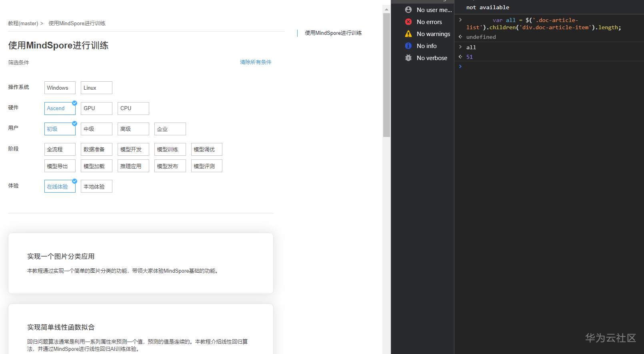This screenshot has height=354, width=644.
Task: Toggle the Windows operating system filter
Action: (60, 88)
